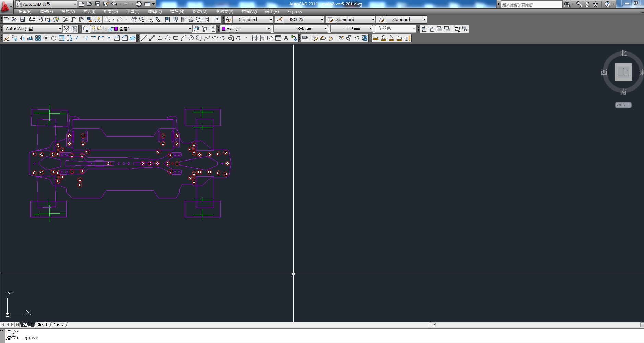Toggle layer lock padlock icon
Viewport: 644px width, 343px height.
coord(110,29)
